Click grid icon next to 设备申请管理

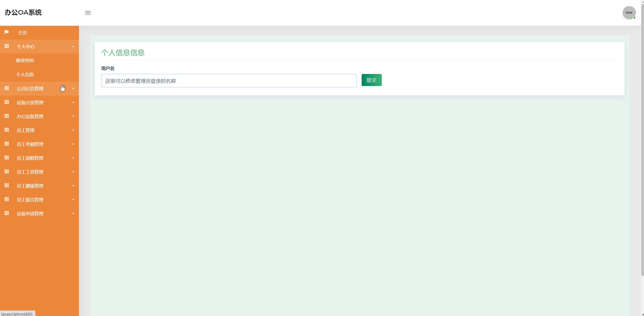pos(7,213)
